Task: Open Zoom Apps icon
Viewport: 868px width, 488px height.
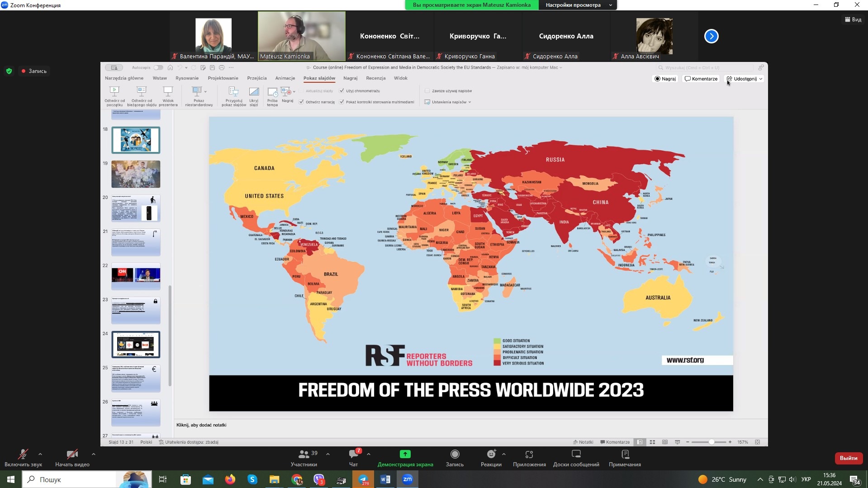Action: pyautogui.click(x=529, y=455)
